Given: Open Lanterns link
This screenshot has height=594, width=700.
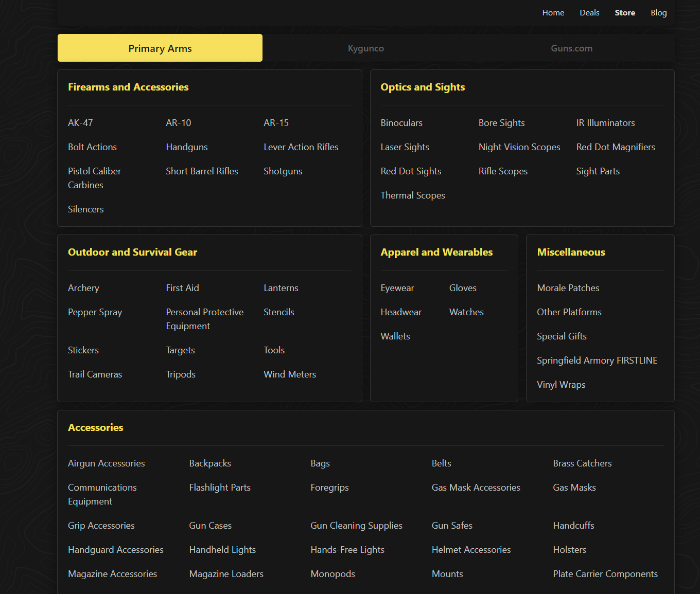Looking at the screenshot, I should click(x=281, y=288).
